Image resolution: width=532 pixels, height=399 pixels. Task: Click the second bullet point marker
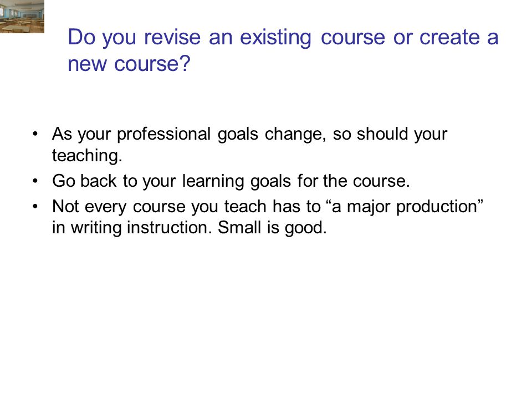tap(35, 181)
